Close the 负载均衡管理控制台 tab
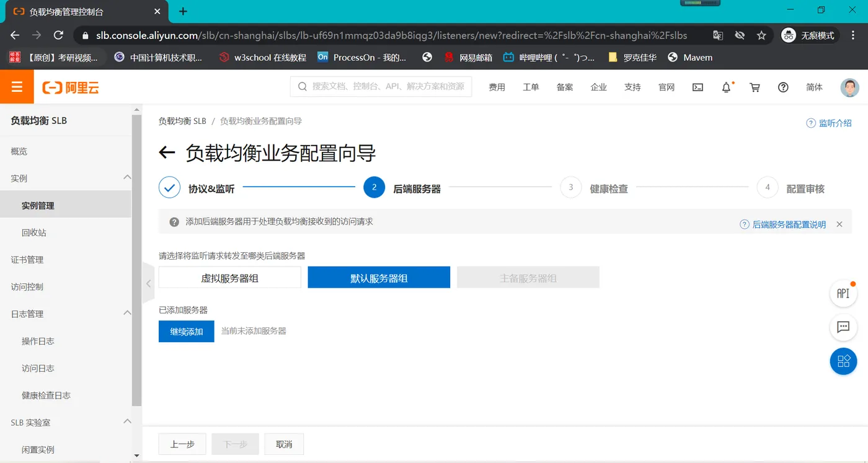The width and height of the screenshot is (868, 463). click(x=157, y=11)
